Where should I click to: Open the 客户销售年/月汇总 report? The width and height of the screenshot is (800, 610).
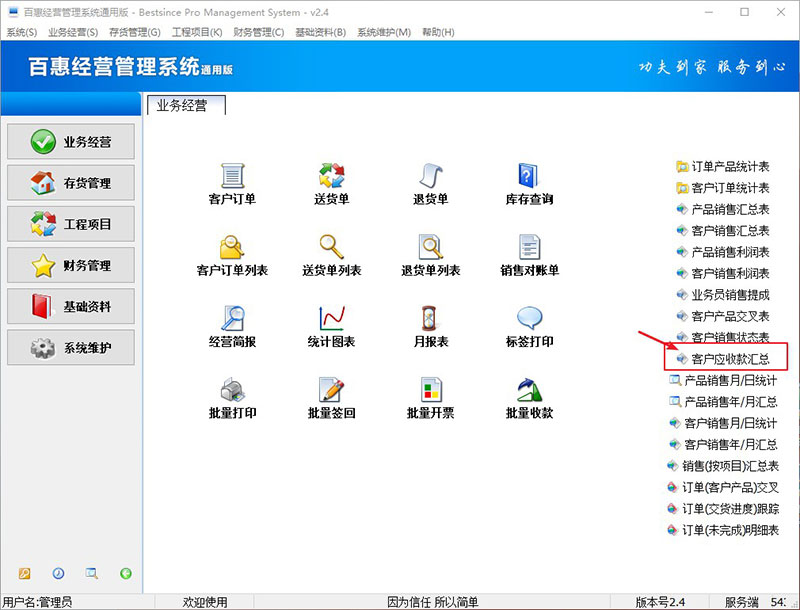coord(723,445)
